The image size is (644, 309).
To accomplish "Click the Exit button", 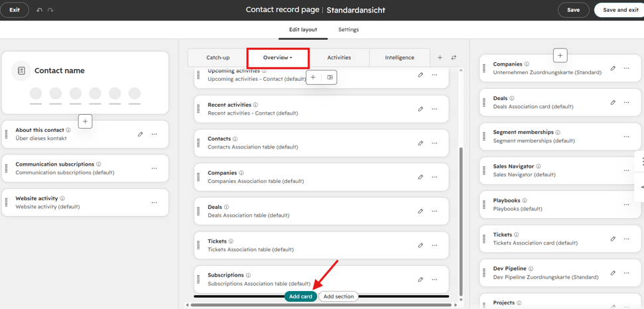I will pos(15,10).
